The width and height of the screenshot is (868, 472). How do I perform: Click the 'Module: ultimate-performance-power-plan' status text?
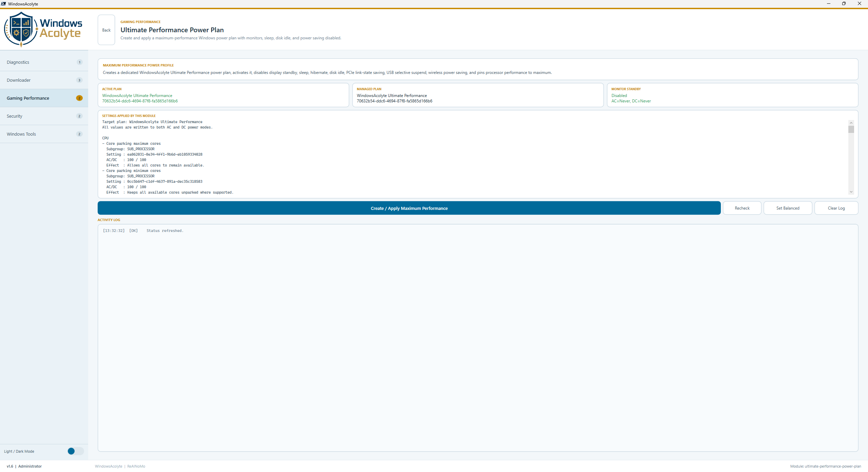click(x=826, y=466)
